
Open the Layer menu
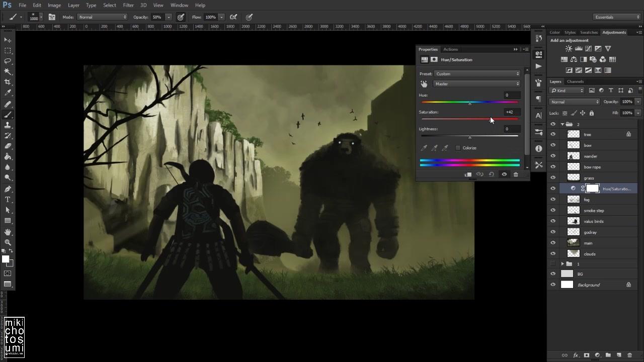73,5
